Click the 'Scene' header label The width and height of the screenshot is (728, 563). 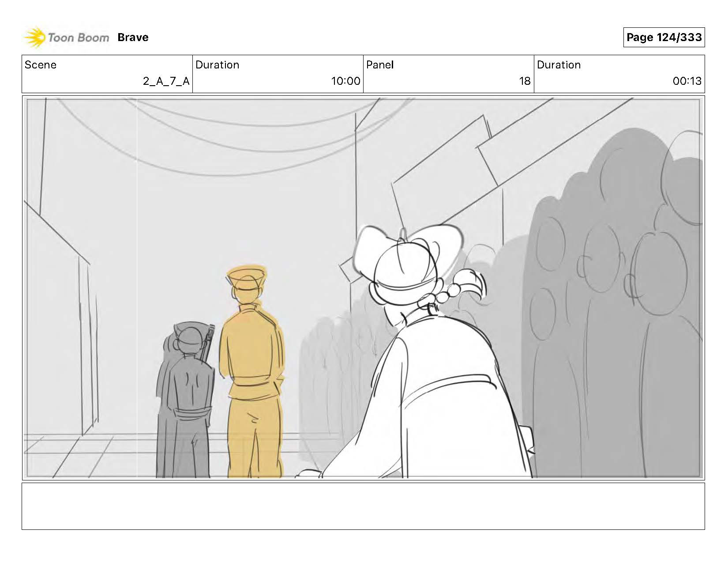[x=41, y=65]
